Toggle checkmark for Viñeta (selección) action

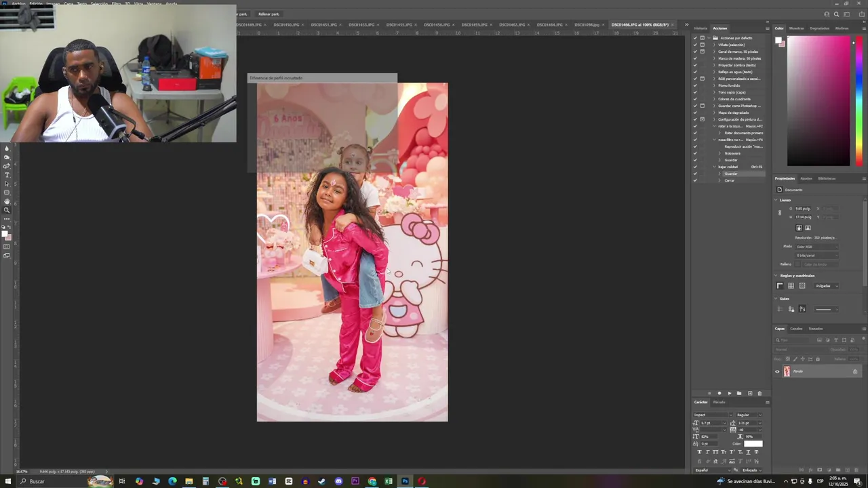click(x=695, y=45)
